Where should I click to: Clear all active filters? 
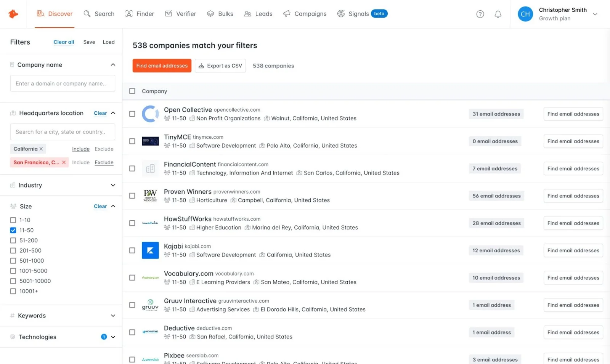coord(63,42)
